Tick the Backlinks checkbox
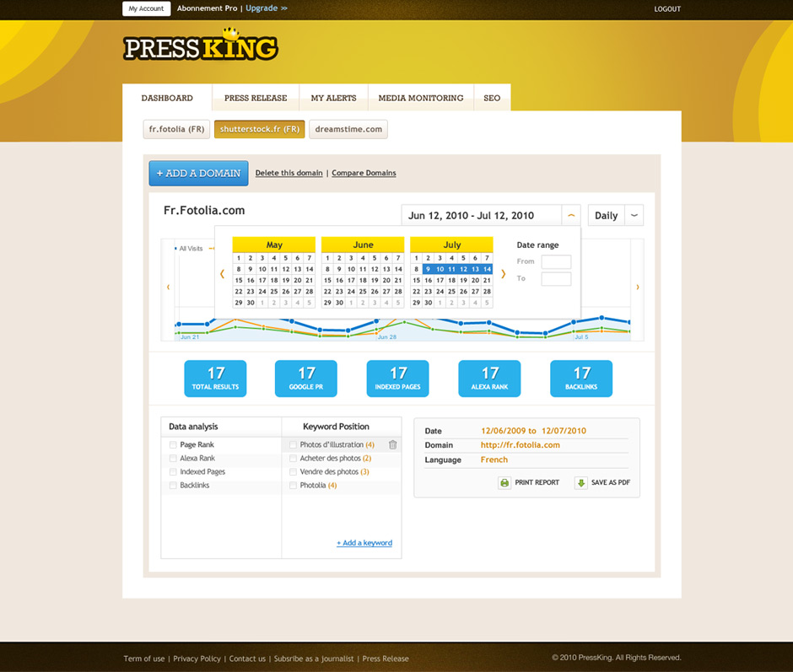The width and height of the screenshot is (793, 672). [173, 486]
